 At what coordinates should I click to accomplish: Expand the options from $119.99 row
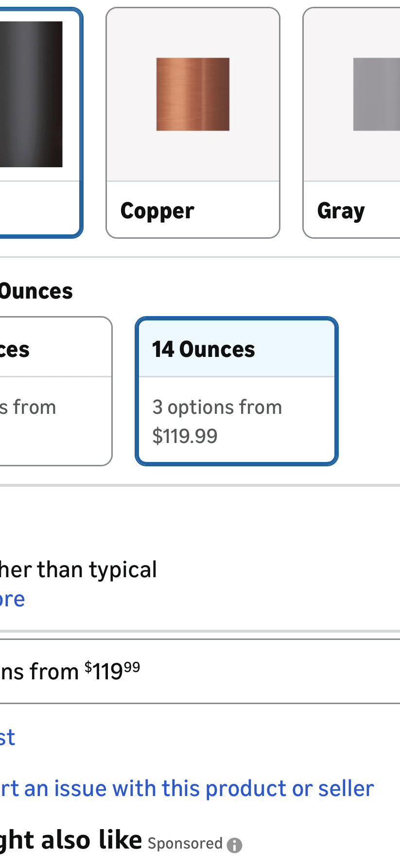point(194,672)
